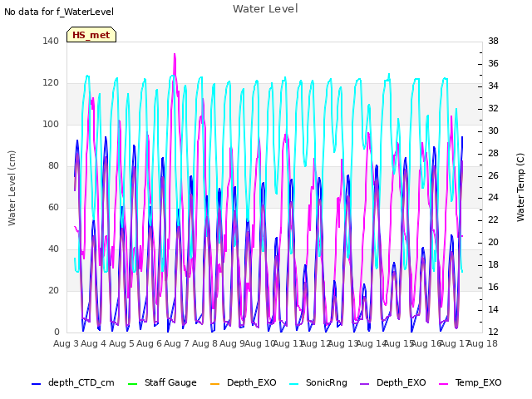The width and height of the screenshot is (532, 399).
Task: Click the 140 left y-axis tick label
Action: pyautogui.click(x=51, y=41)
